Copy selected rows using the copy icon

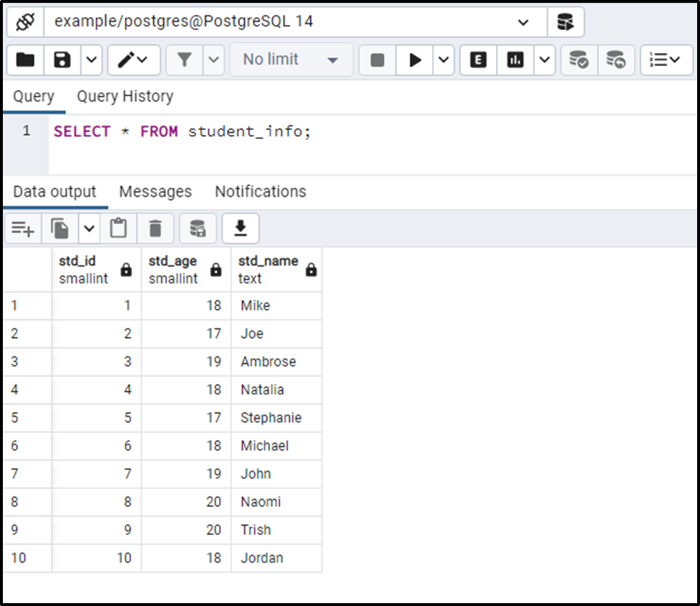[x=61, y=228]
